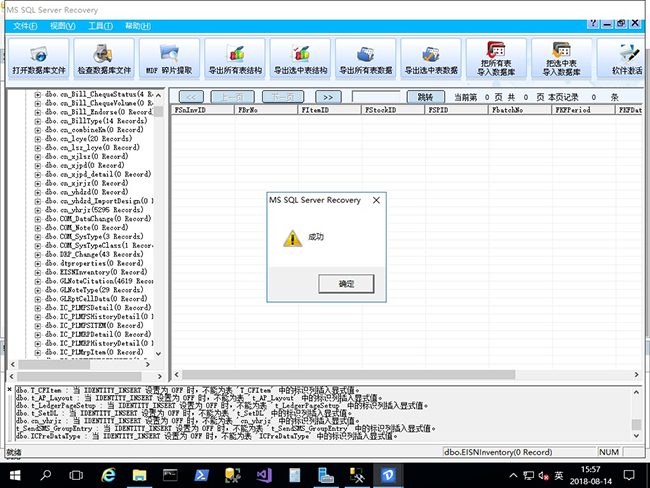Click 导出选中表数据 toolbar icon
Screen dimensions: 650x488
[431, 59]
